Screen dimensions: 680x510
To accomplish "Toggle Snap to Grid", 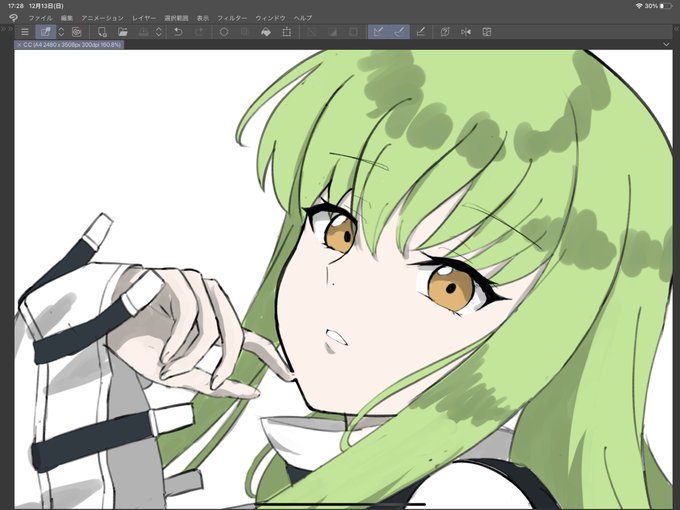I will (420, 32).
